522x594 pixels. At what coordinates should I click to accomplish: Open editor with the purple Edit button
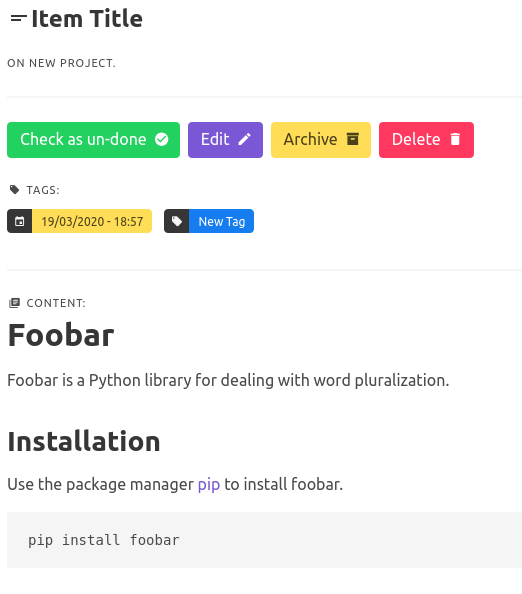[225, 140]
